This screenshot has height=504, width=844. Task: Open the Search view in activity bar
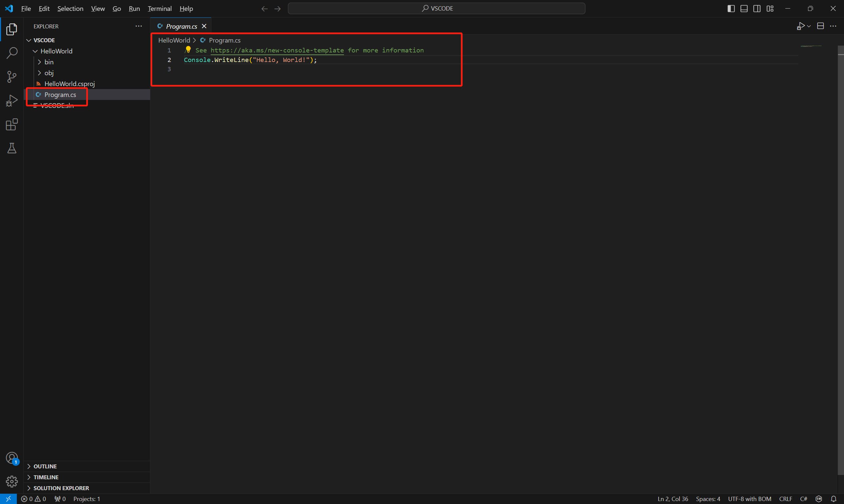(x=12, y=53)
